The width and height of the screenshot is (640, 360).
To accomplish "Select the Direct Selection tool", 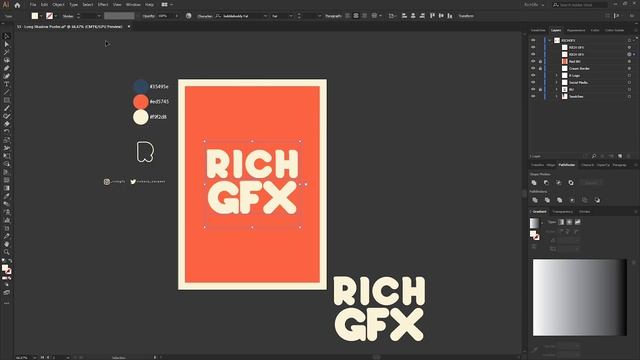I will [7, 44].
